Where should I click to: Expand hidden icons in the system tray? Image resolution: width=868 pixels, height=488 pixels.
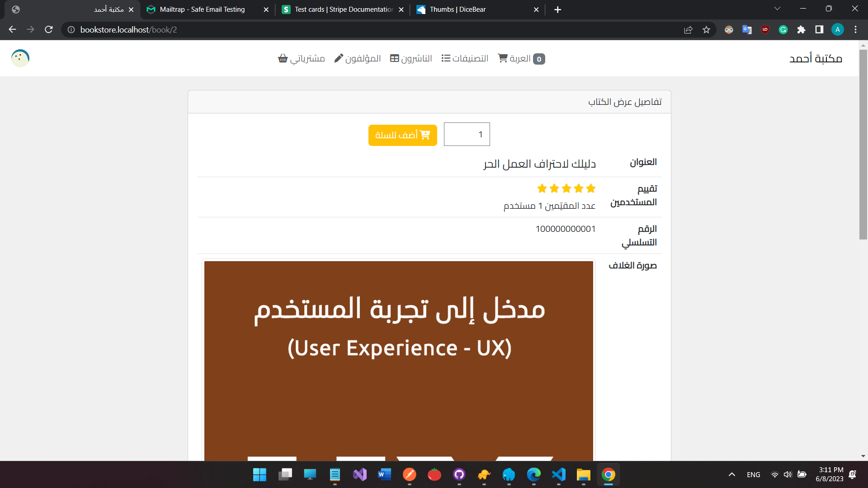tap(731, 474)
